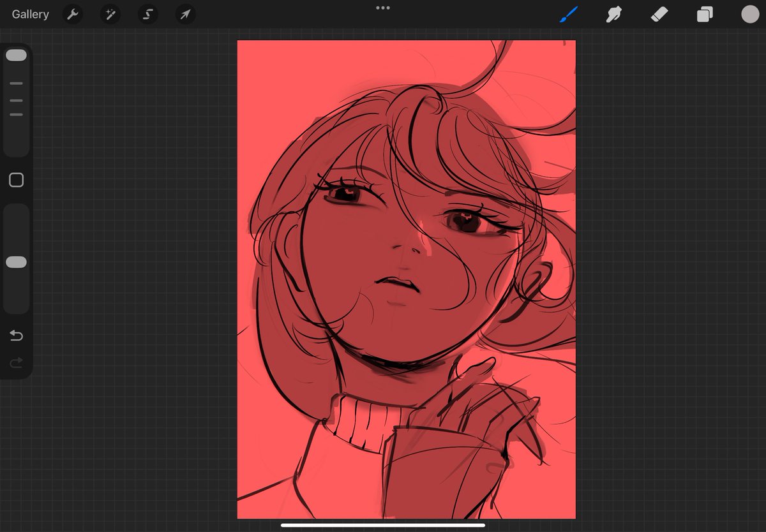Click the brush opacity slider handle
Image resolution: width=766 pixels, height=532 pixels.
click(16, 262)
